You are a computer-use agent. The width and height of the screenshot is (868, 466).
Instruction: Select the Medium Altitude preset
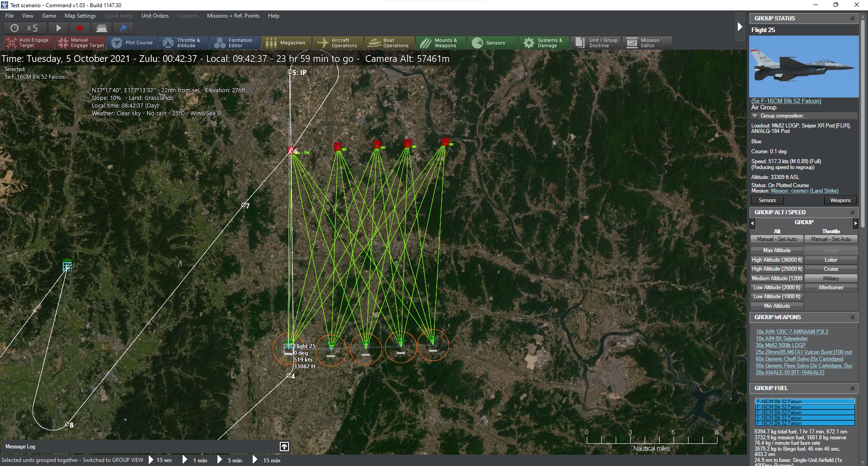coord(777,278)
